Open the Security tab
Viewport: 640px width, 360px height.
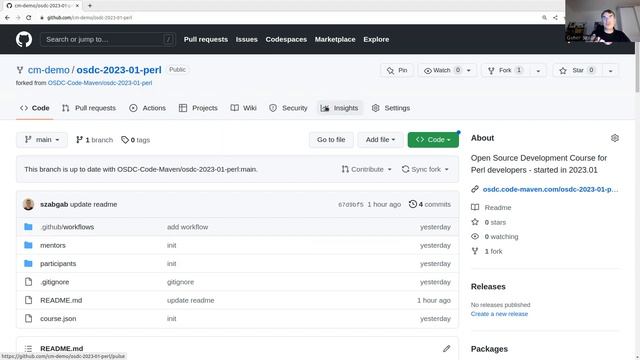[288, 108]
